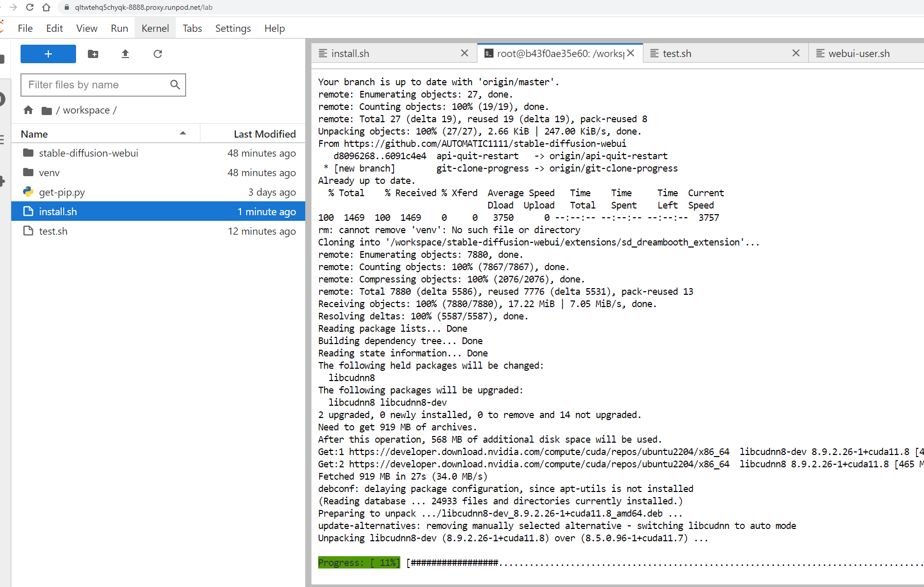Refresh the file browser listing
The width and height of the screenshot is (924, 587).
[x=157, y=54]
